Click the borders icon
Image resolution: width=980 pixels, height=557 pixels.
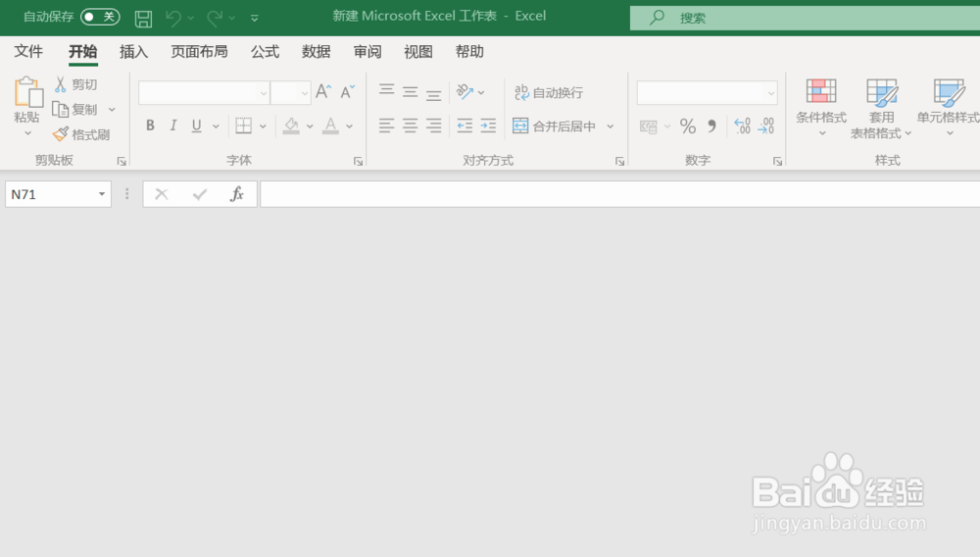coord(244,126)
